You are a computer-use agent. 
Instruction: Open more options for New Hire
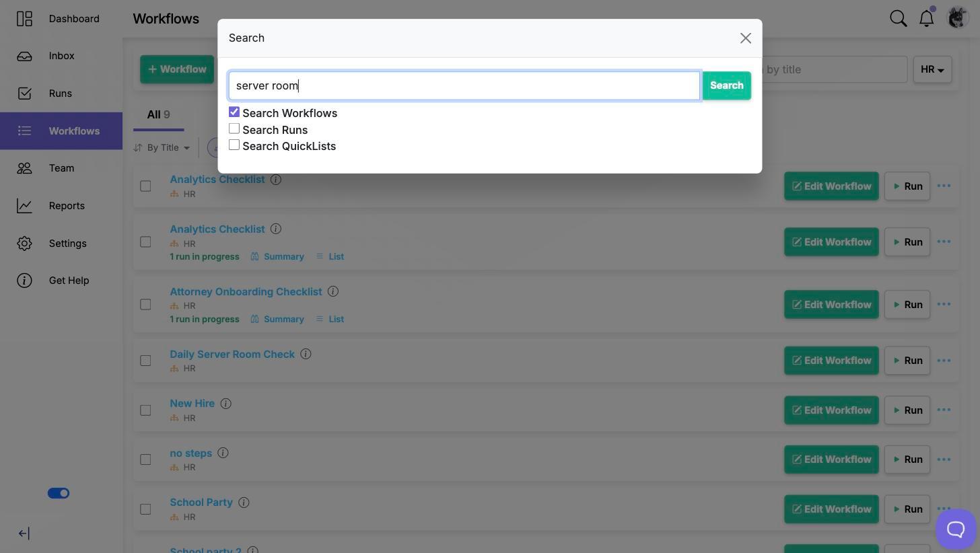click(x=944, y=410)
